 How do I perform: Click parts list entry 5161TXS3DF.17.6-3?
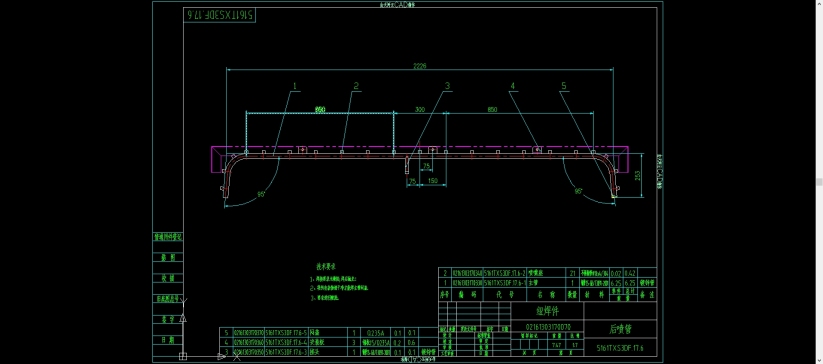(286, 351)
